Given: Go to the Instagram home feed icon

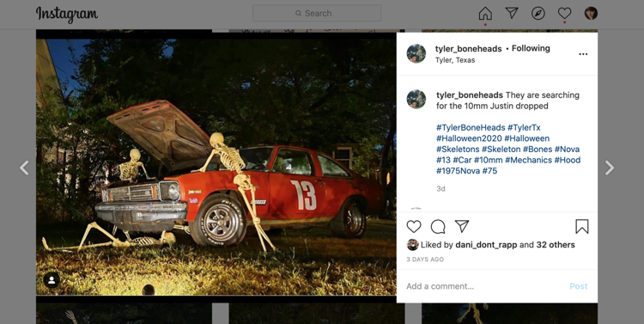Looking at the screenshot, I should (x=485, y=13).
